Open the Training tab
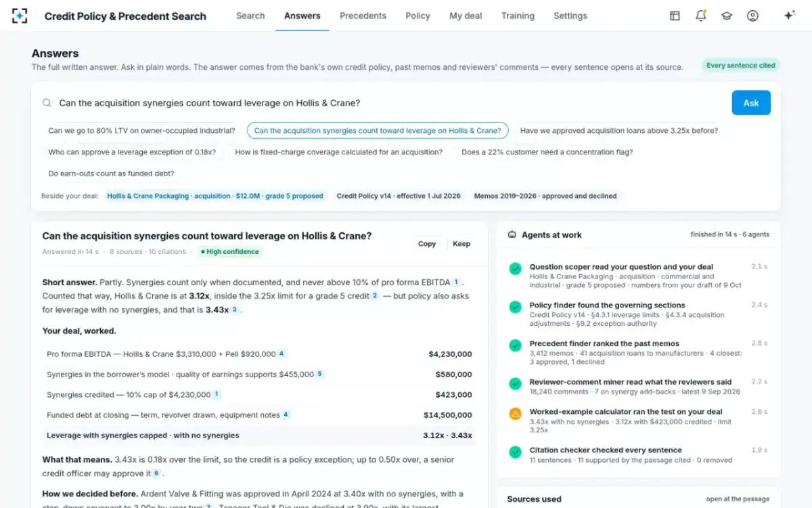812x508 pixels. coord(518,16)
